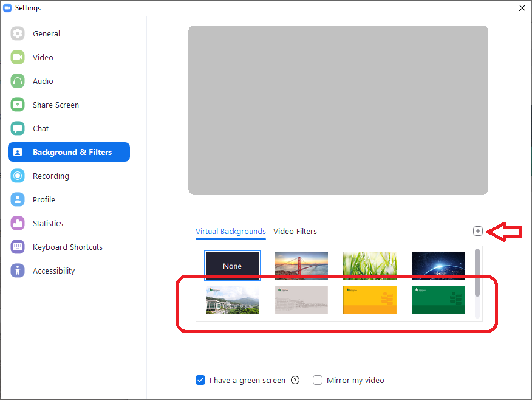The width and height of the screenshot is (532, 400).
Task: Open Chat settings label
Action: (41, 129)
